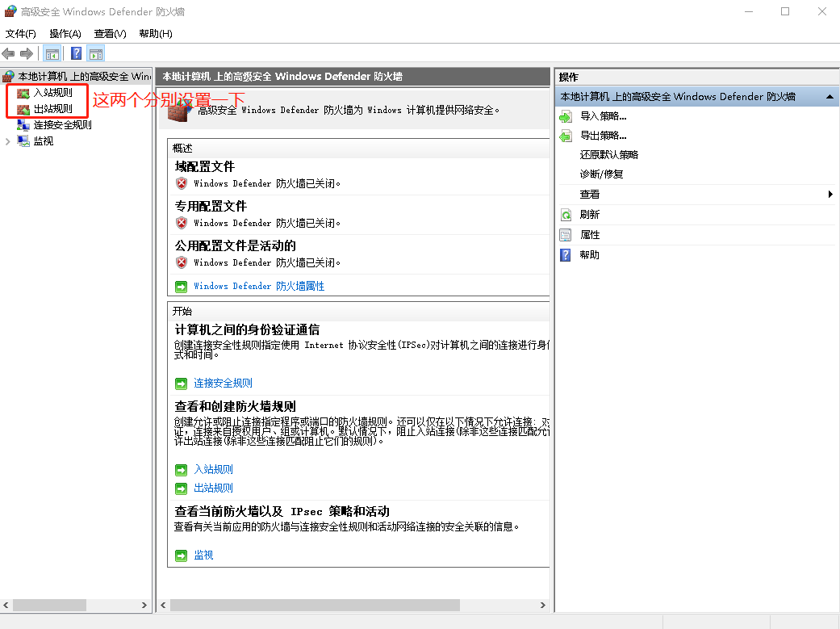Click the forward arrow toolbar icon
Screen dimensions: 840x629
tap(27, 54)
